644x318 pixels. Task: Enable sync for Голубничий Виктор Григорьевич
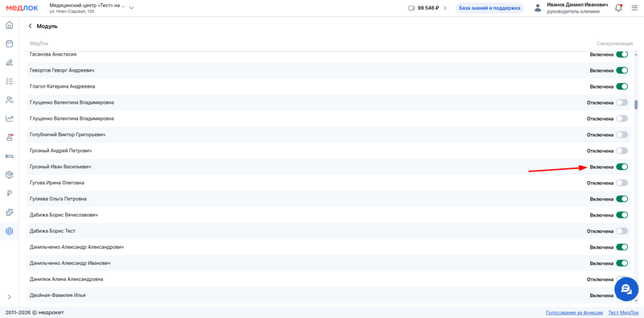(x=621, y=134)
